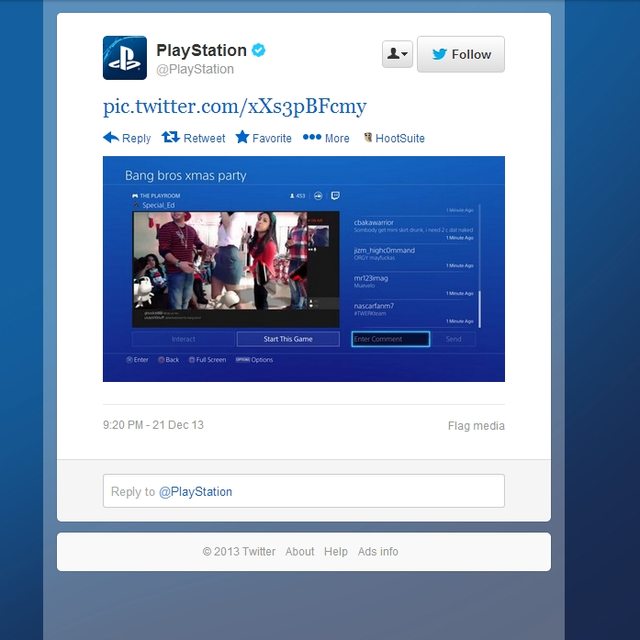
Task: Favorite the tweet with the star
Action: 264,138
